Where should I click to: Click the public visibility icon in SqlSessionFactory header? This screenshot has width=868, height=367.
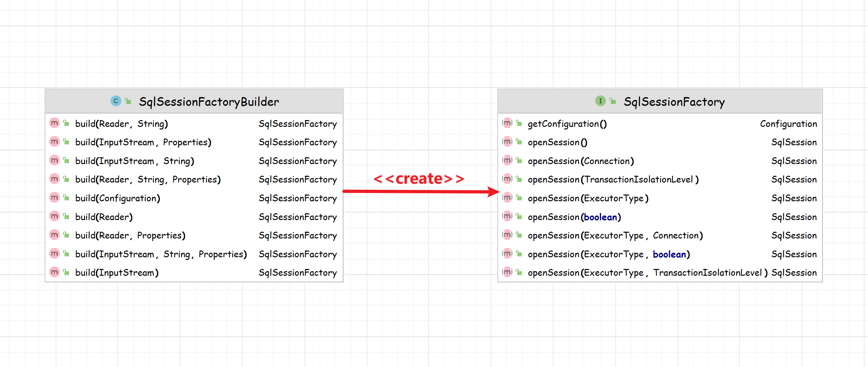point(613,101)
